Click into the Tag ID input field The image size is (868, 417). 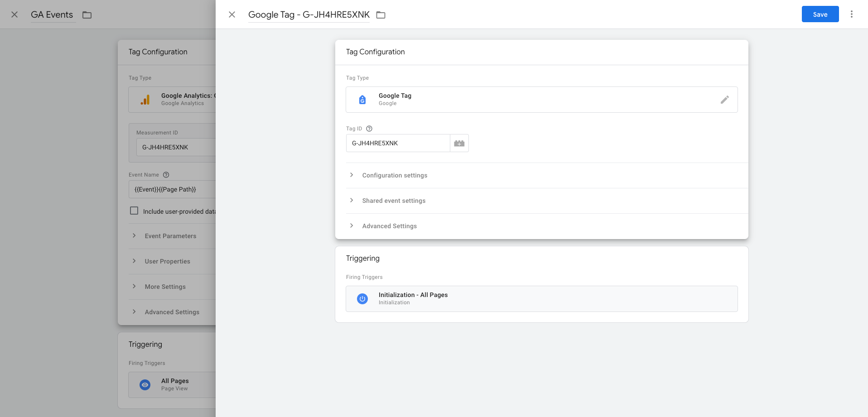[x=398, y=143]
